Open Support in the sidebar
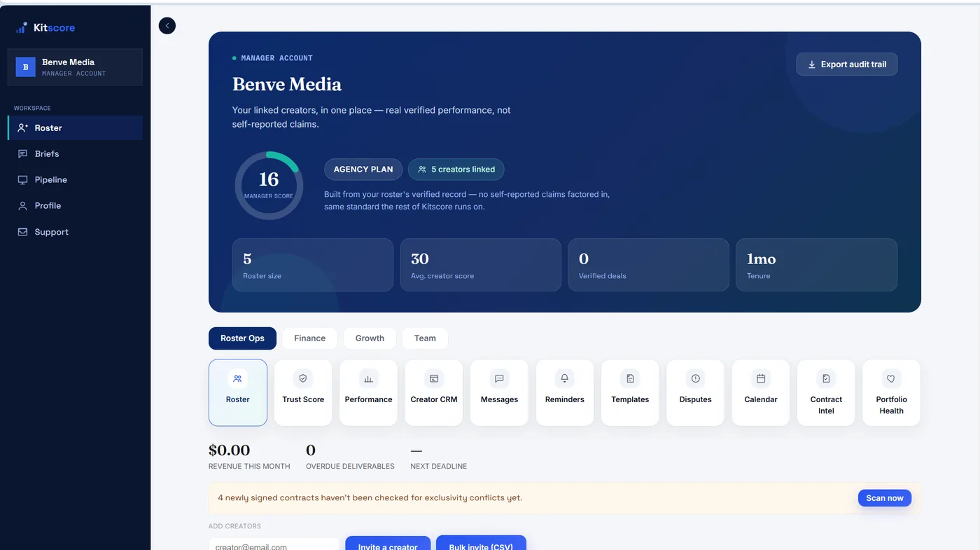 point(75,232)
